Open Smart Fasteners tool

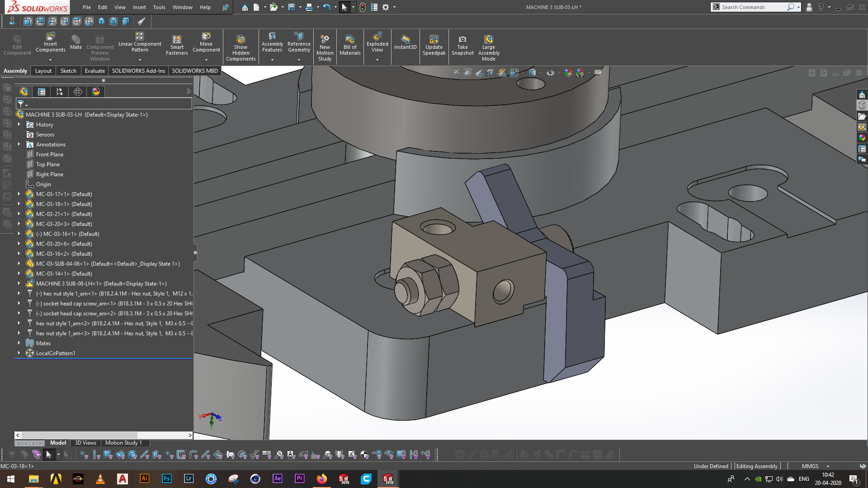click(177, 45)
